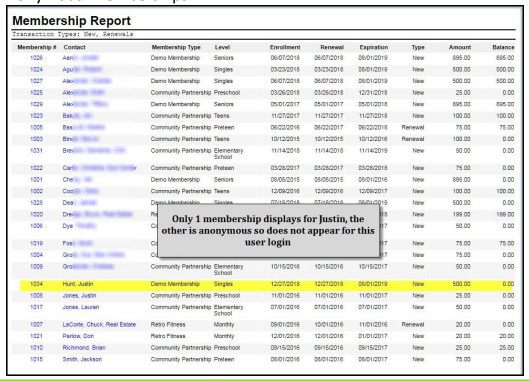Click the Amount column header
529x381 pixels.
(460, 47)
